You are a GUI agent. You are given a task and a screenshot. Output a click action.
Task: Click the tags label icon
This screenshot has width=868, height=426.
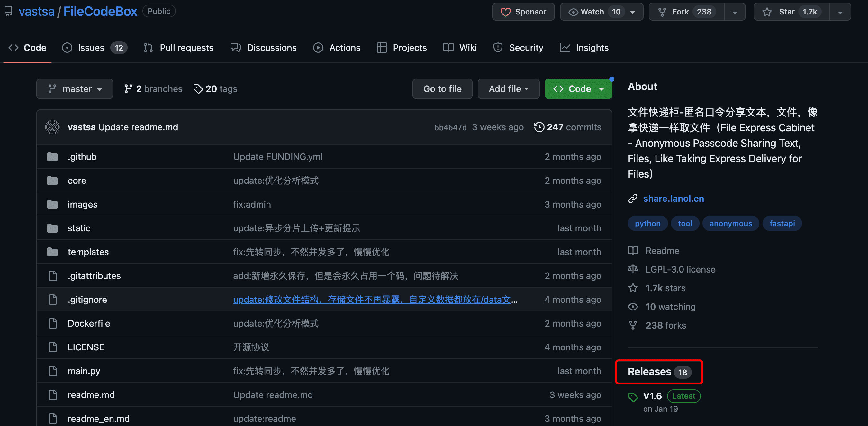point(198,89)
